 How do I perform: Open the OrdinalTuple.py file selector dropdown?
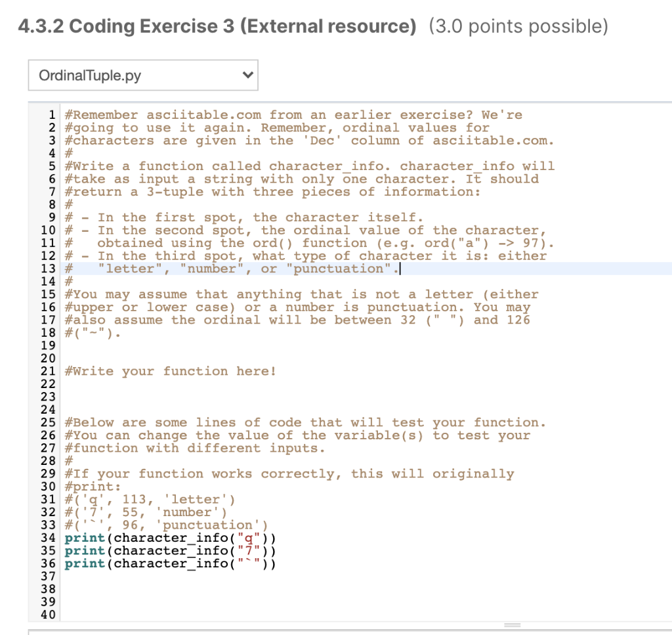point(142,74)
